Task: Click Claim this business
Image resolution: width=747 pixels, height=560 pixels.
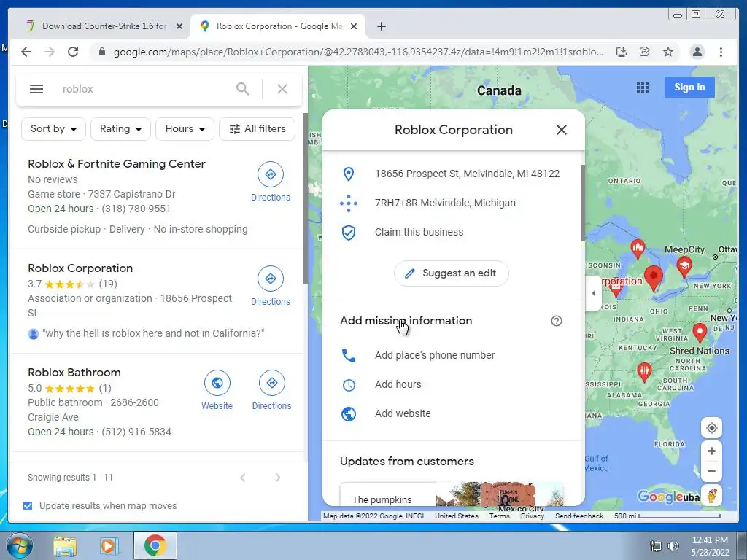Action: [419, 233]
